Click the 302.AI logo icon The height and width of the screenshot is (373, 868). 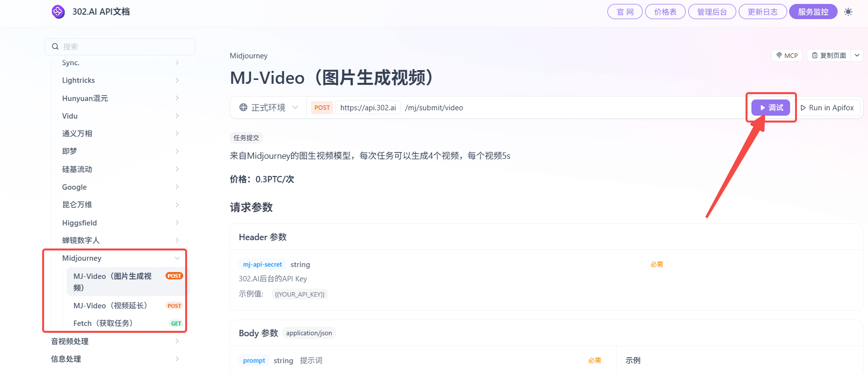pos(58,12)
